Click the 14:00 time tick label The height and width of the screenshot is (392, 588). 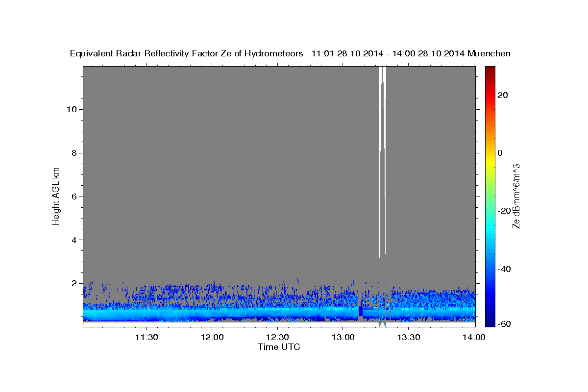tap(474, 337)
